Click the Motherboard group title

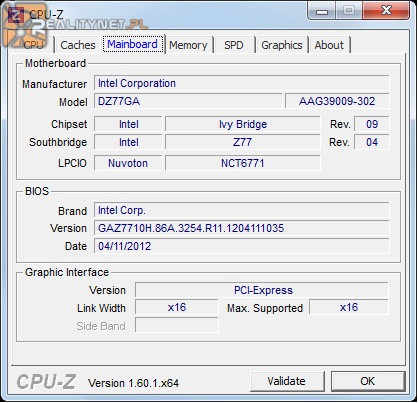click(x=56, y=63)
